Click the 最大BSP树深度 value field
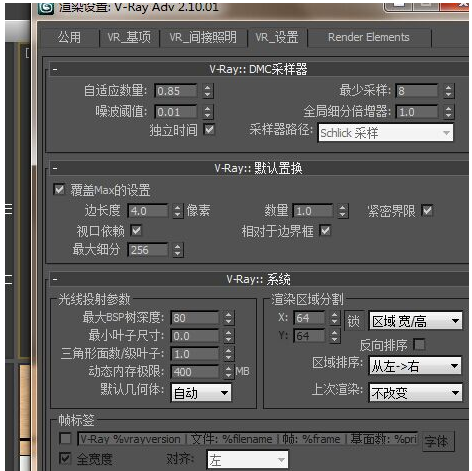Viewport: 472px width, 471px height. click(195, 318)
